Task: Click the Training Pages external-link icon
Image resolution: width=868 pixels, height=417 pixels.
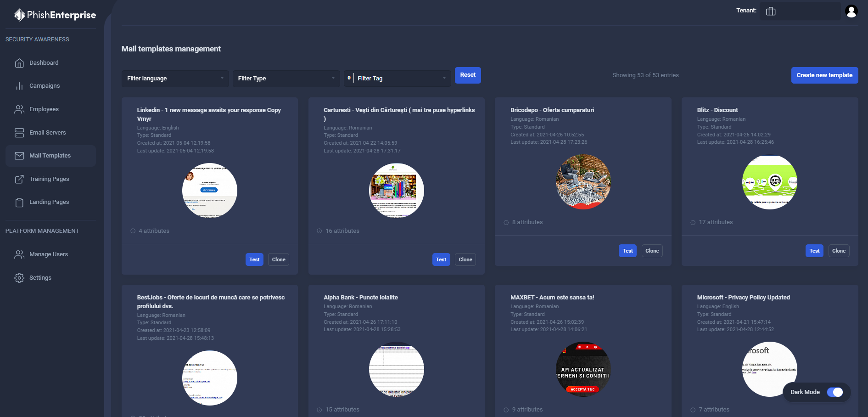Action: pyautogui.click(x=19, y=179)
